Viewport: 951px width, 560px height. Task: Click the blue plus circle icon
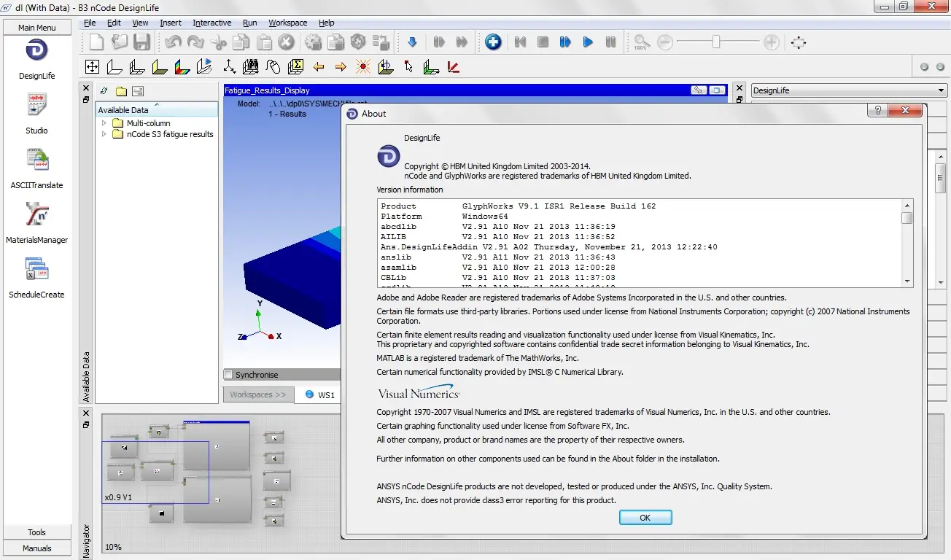pos(493,42)
